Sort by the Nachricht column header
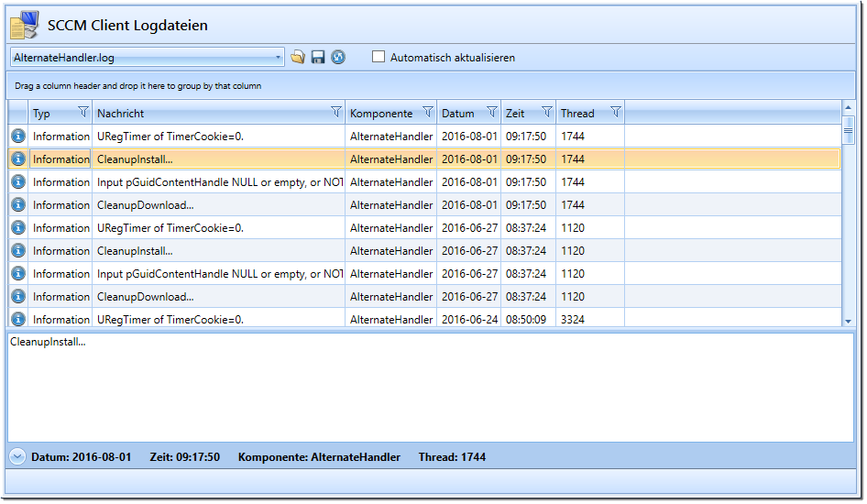The image size is (867, 504). click(121, 114)
